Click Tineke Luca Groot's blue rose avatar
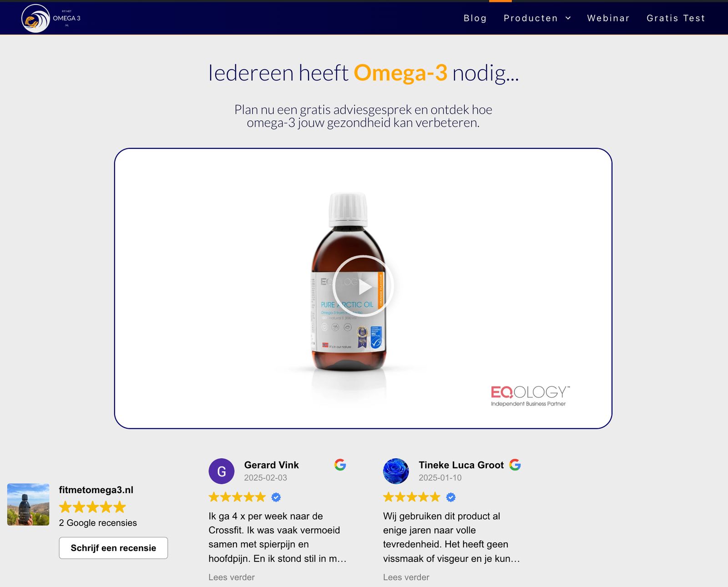 [396, 471]
